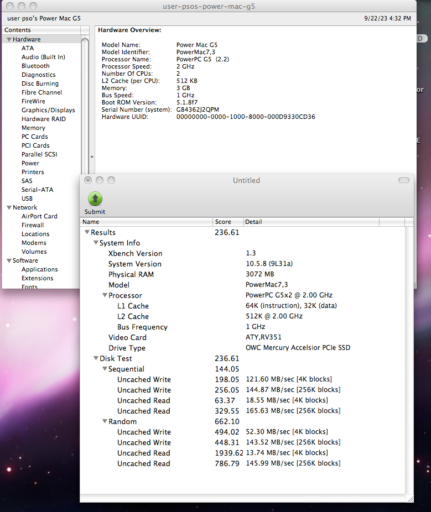Select AirPort Card under Network
The width and height of the screenshot is (431, 512).
pyautogui.click(x=39, y=216)
